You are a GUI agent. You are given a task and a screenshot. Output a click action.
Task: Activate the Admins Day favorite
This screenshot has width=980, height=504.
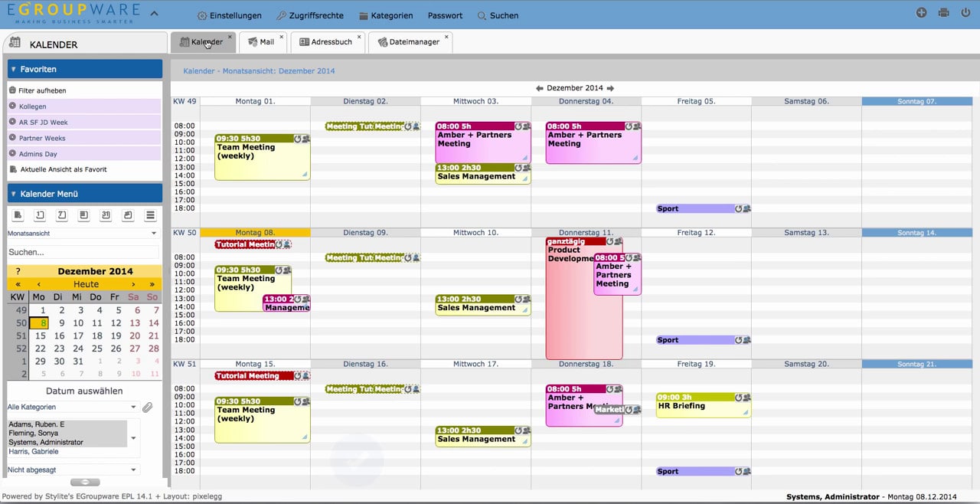coord(38,154)
